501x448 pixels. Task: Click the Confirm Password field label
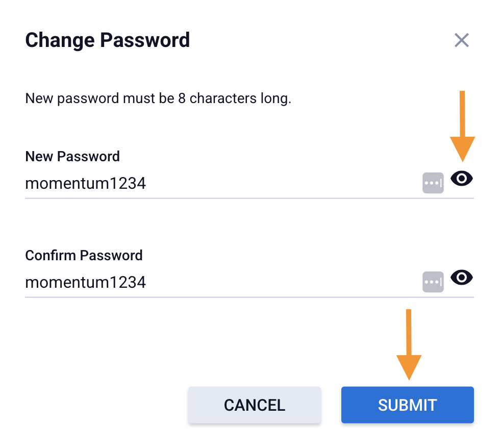pos(84,255)
